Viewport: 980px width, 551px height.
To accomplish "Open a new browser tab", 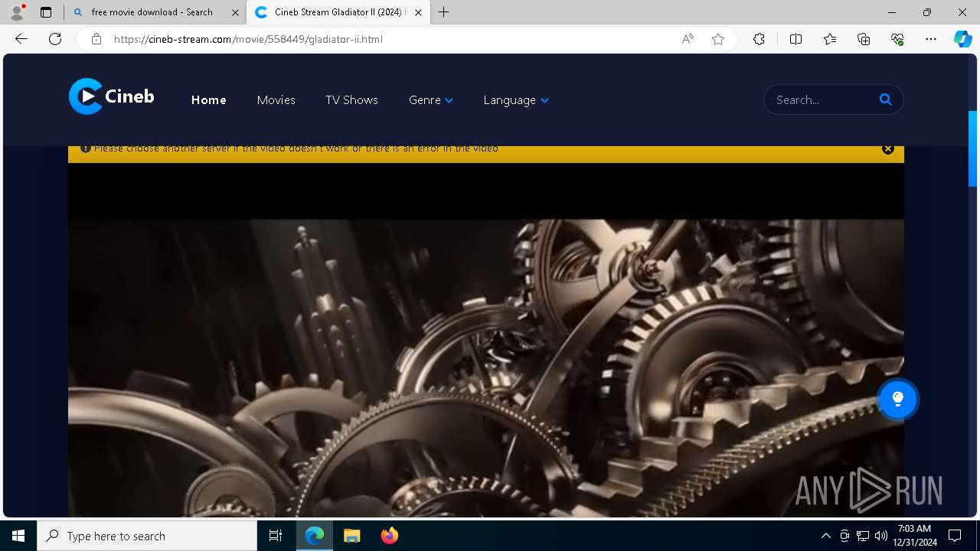I will tap(444, 12).
